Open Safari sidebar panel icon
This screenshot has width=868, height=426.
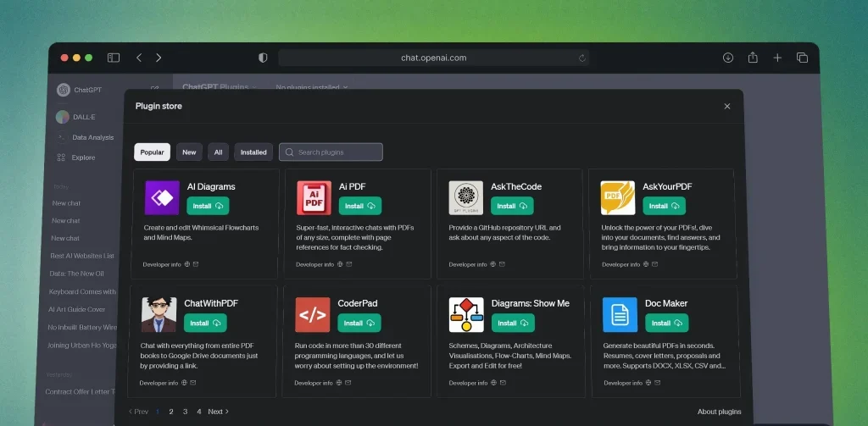[x=114, y=58]
